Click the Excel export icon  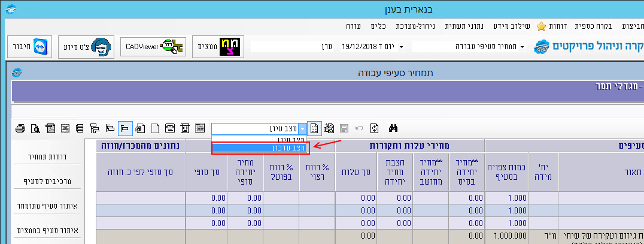pos(65,128)
